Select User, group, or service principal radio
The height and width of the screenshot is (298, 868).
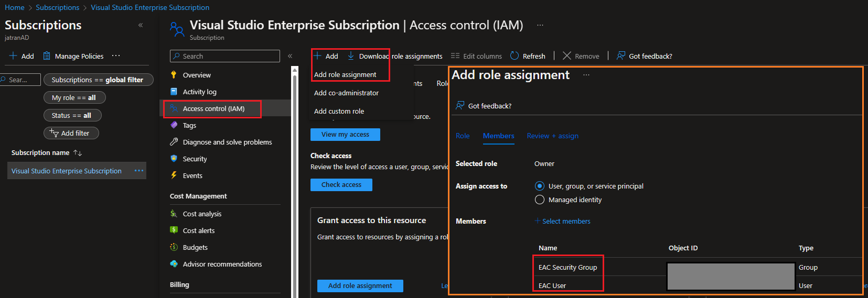pyautogui.click(x=539, y=186)
